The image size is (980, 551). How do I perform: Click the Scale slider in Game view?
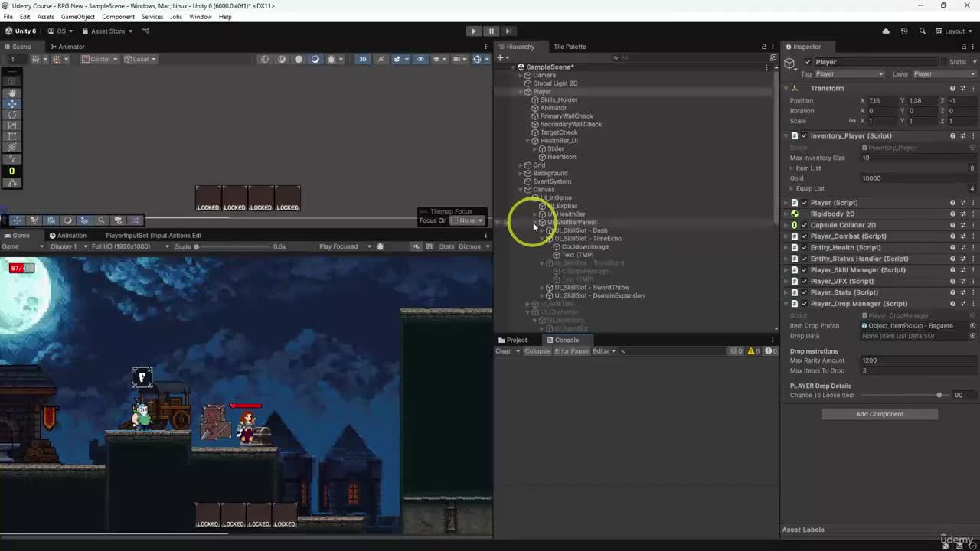click(x=234, y=246)
